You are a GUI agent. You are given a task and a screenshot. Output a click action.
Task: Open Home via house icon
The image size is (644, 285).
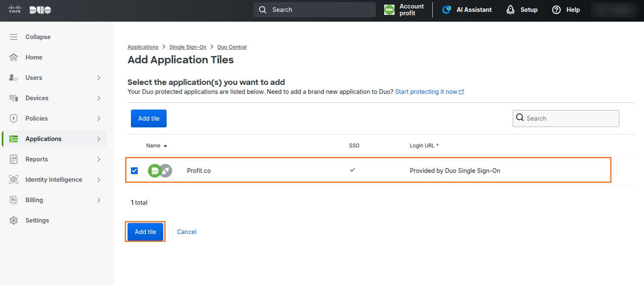[14, 57]
